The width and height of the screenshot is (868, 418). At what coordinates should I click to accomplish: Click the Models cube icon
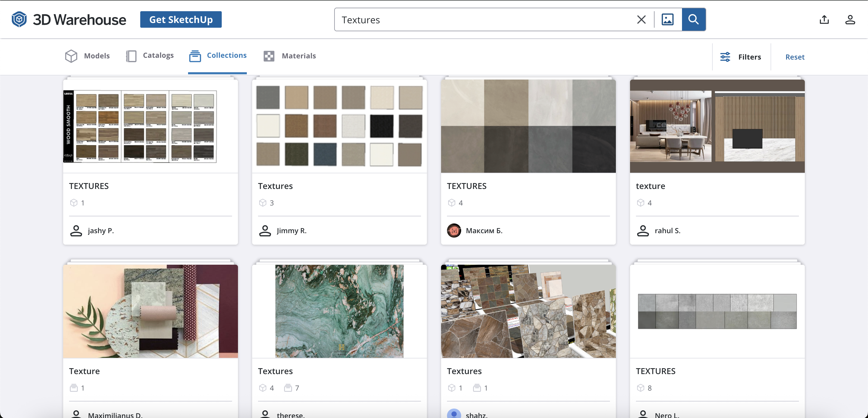click(71, 56)
